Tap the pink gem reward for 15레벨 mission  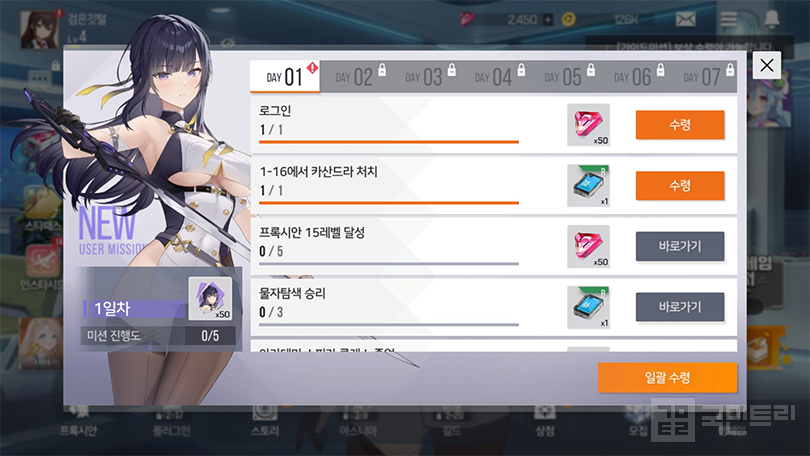tap(588, 246)
